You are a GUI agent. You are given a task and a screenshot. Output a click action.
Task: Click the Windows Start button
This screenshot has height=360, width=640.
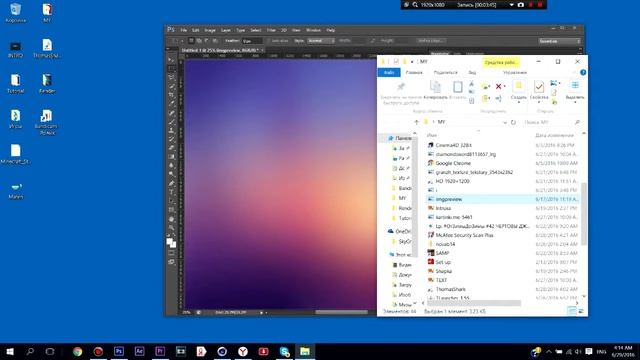coord(10,351)
